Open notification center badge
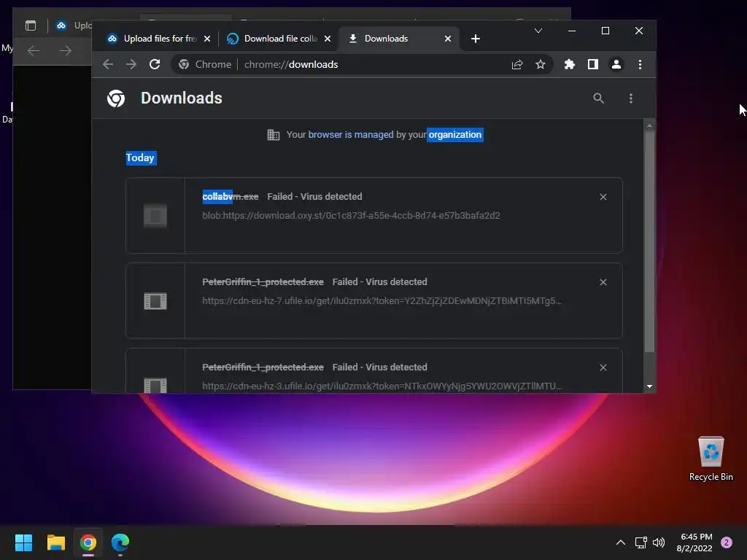Image resolution: width=747 pixels, height=560 pixels. coord(727,542)
